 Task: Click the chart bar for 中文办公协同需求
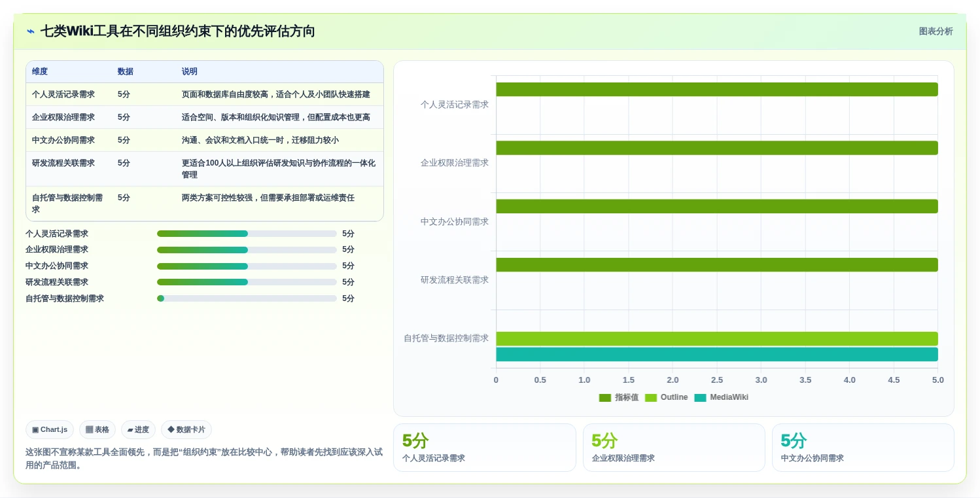717,206
